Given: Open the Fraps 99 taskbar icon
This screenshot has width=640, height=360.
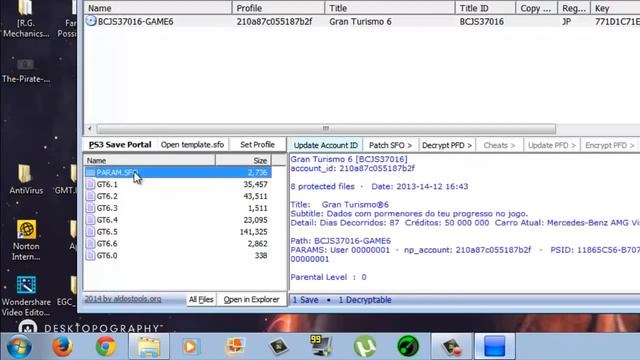Looking at the screenshot, I should (x=321, y=346).
